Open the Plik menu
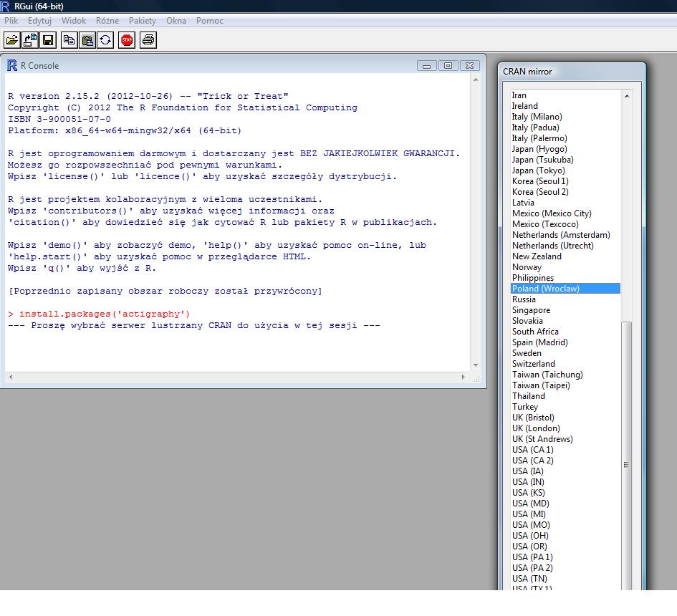This screenshot has height=616, width=677. click(11, 21)
